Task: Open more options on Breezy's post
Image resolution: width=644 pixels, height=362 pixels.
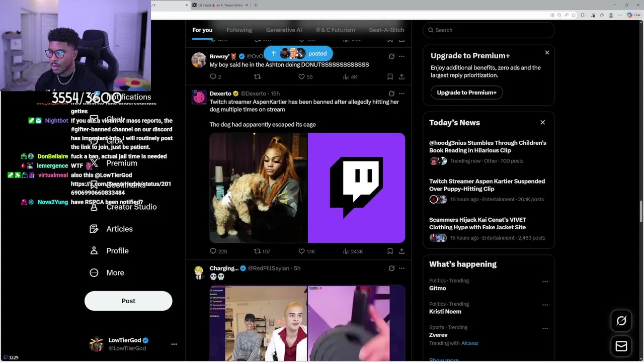Action: (401, 56)
